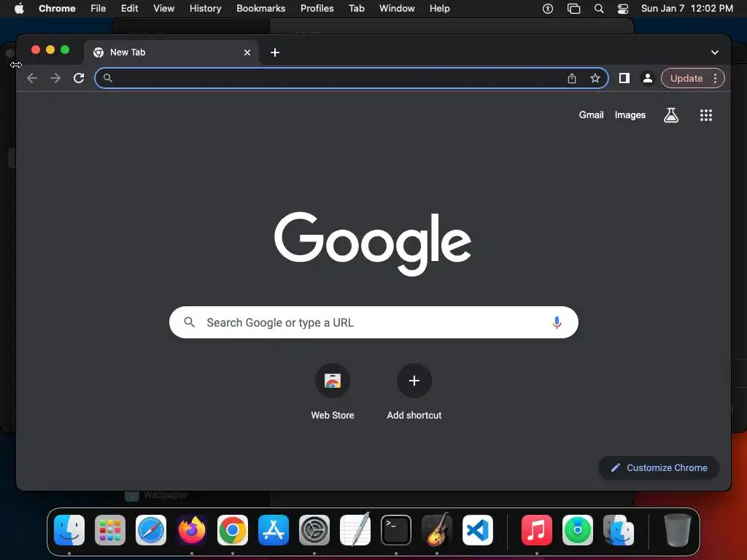Open the Google apps grid
The height and width of the screenshot is (560, 747).
pyautogui.click(x=705, y=114)
